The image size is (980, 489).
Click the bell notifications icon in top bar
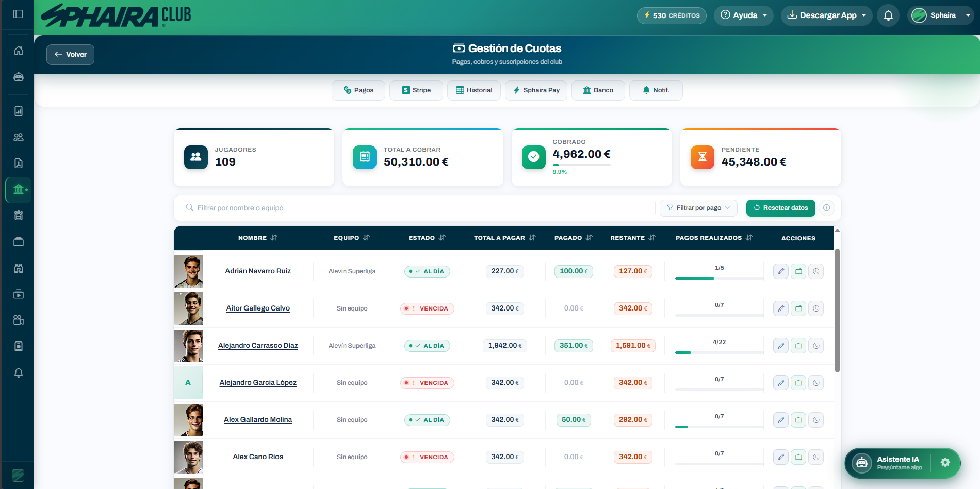[888, 15]
